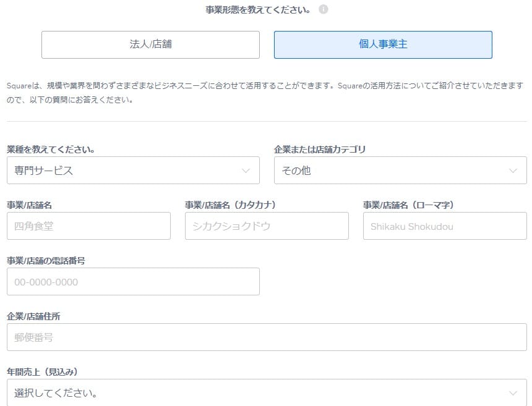Screen dimensions: 532x406
Task: Select 個人事業主 as the business type
Action: [x=383, y=44]
